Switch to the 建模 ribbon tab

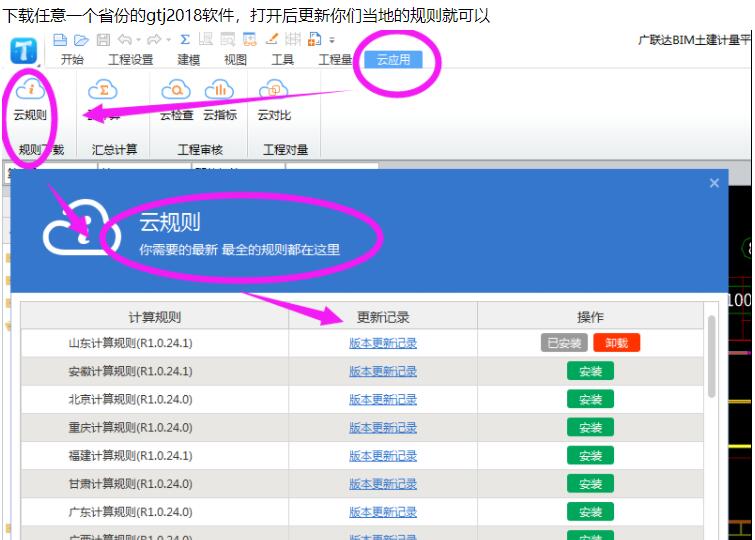point(189,60)
